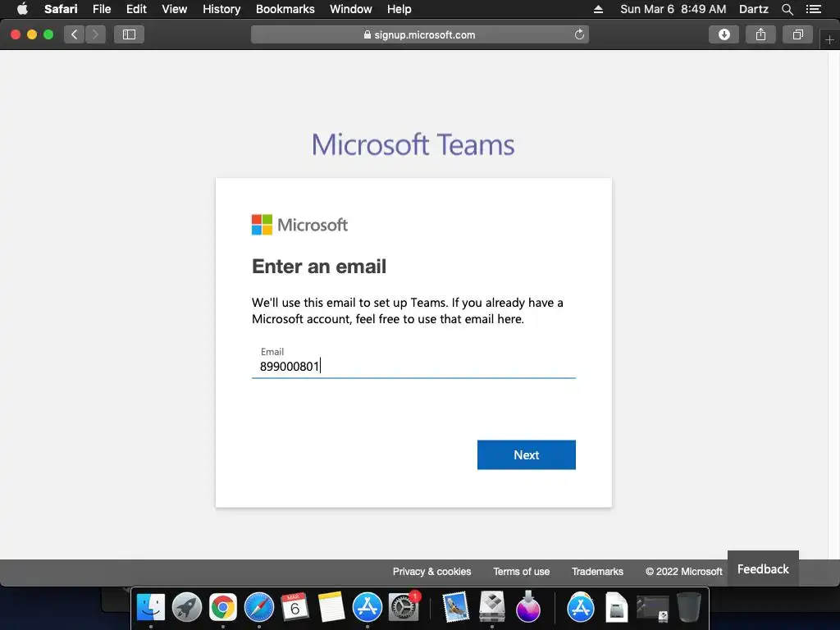Viewport: 840px width, 630px height.
Task: Click the Microsoft Teams heading
Action: [x=413, y=144]
